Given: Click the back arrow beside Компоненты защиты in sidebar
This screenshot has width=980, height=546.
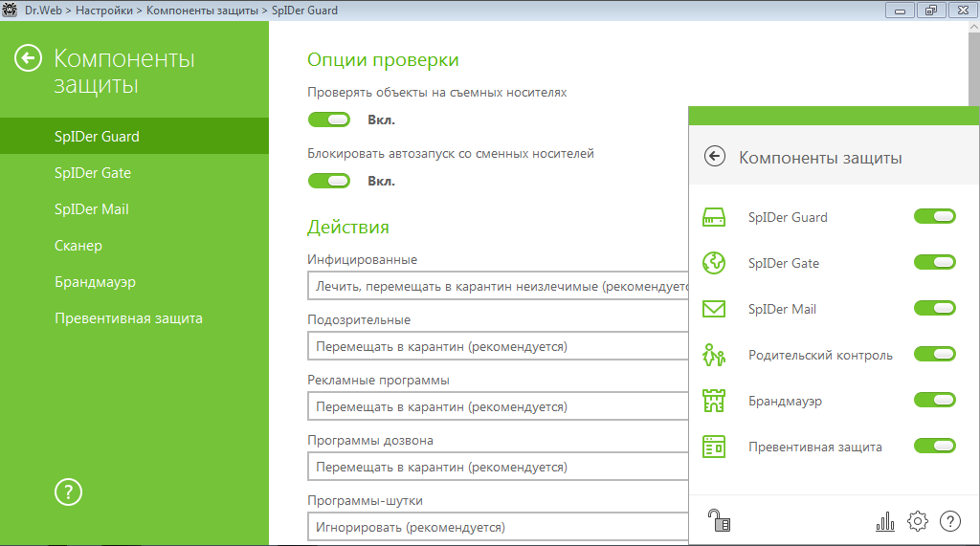Looking at the screenshot, I should pyautogui.click(x=28, y=58).
